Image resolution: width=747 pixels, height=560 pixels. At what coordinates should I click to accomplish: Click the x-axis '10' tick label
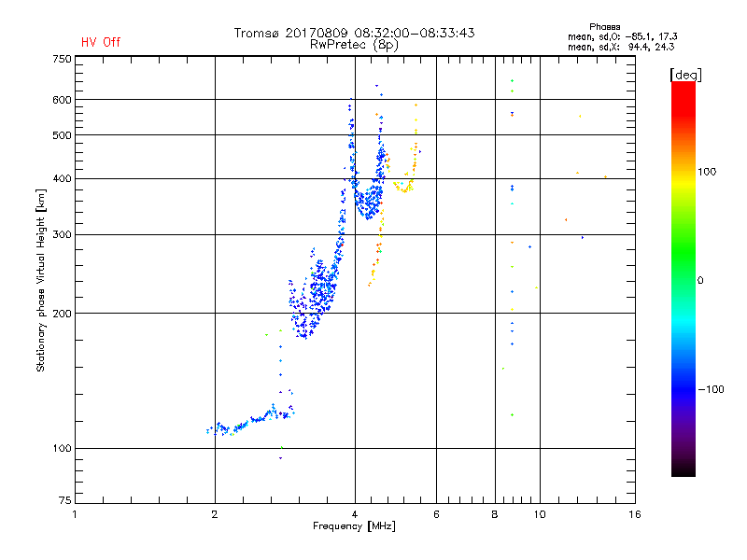tap(540, 514)
